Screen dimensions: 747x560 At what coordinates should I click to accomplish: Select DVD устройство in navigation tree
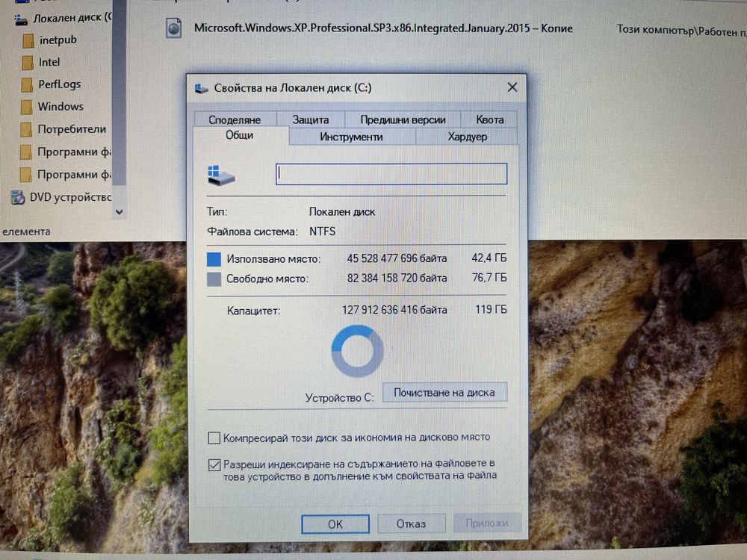[x=70, y=197]
